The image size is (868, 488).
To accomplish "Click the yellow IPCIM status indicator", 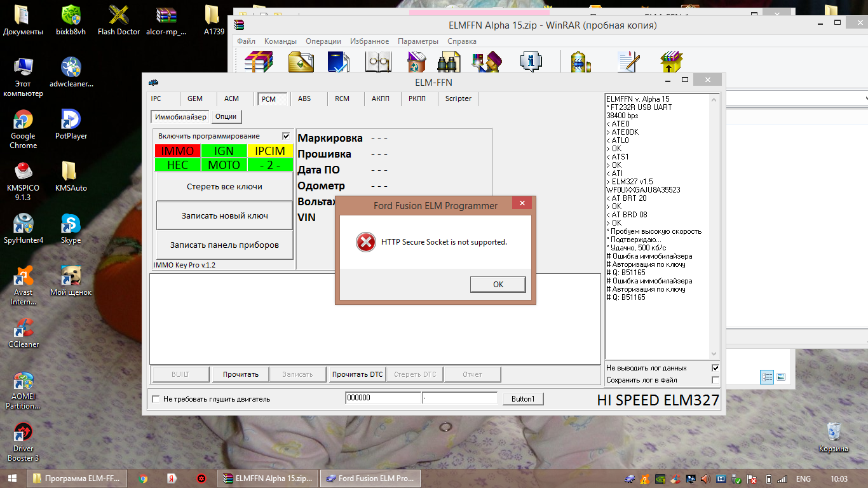I will pos(270,151).
